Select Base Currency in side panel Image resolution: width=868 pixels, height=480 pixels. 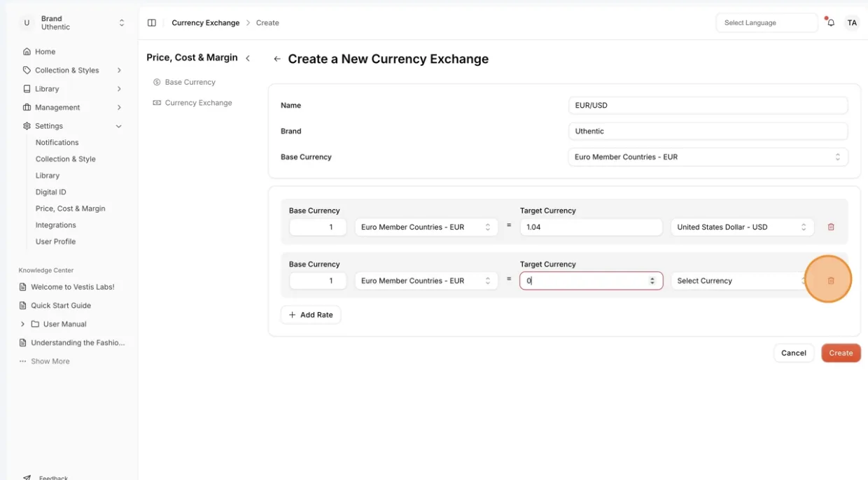tap(190, 82)
